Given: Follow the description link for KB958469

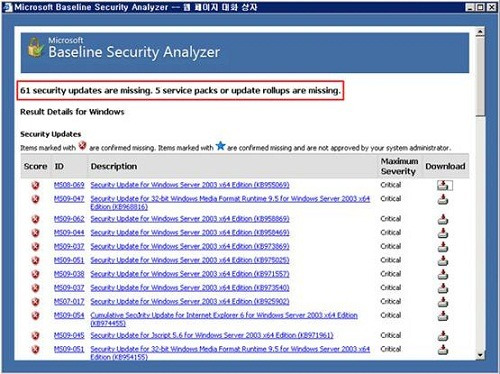Looking at the screenshot, I should pyautogui.click(x=190, y=233).
